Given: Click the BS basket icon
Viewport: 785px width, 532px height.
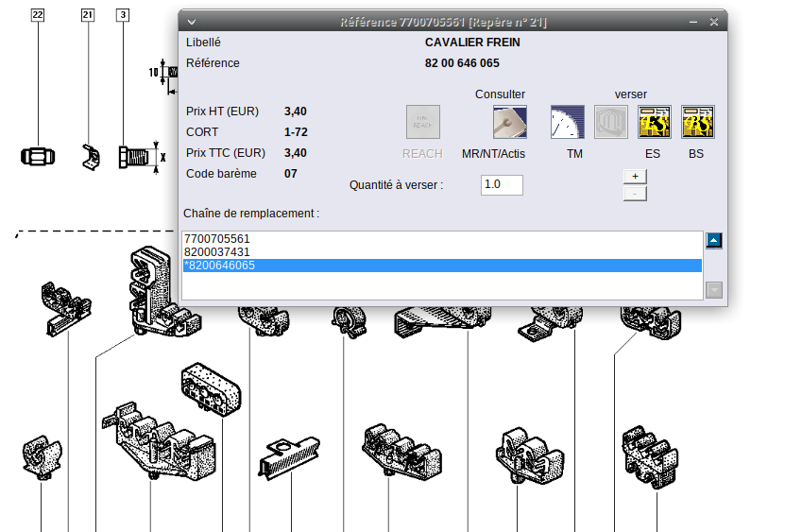Looking at the screenshot, I should point(698,122).
